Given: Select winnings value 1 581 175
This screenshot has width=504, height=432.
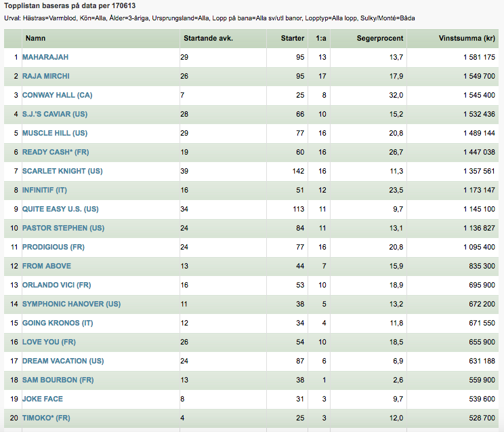Looking at the screenshot, I should click(x=479, y=57).
